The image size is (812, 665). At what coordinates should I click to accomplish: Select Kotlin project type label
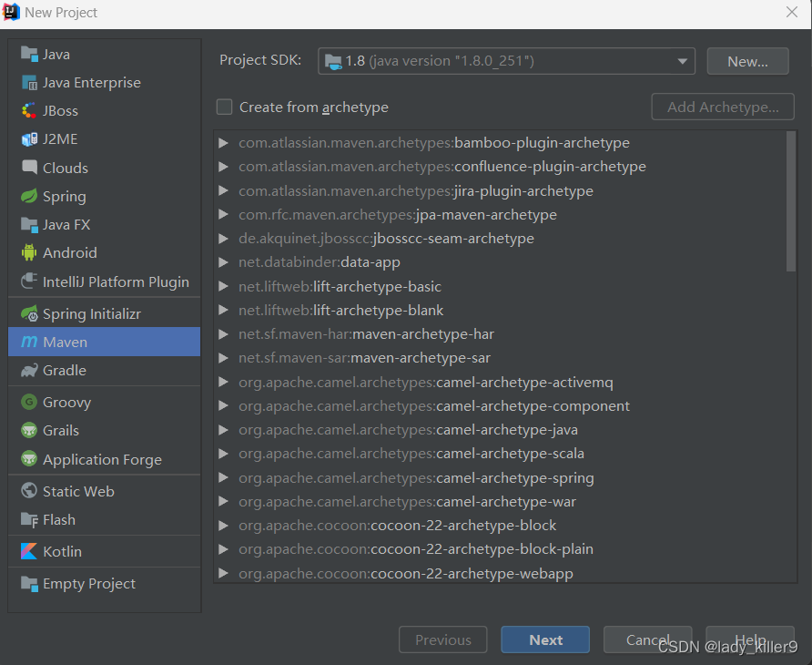click(62, 551)
